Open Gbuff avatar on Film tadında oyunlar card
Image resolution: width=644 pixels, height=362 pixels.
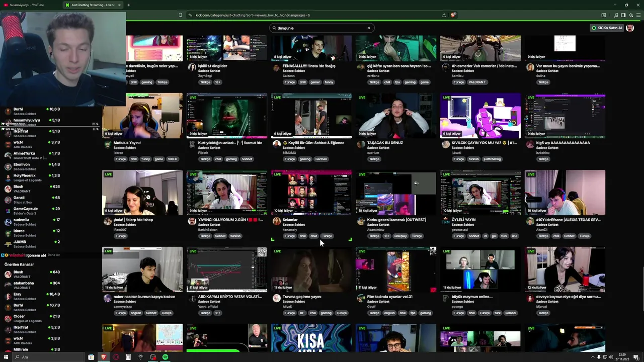point(361,298)
